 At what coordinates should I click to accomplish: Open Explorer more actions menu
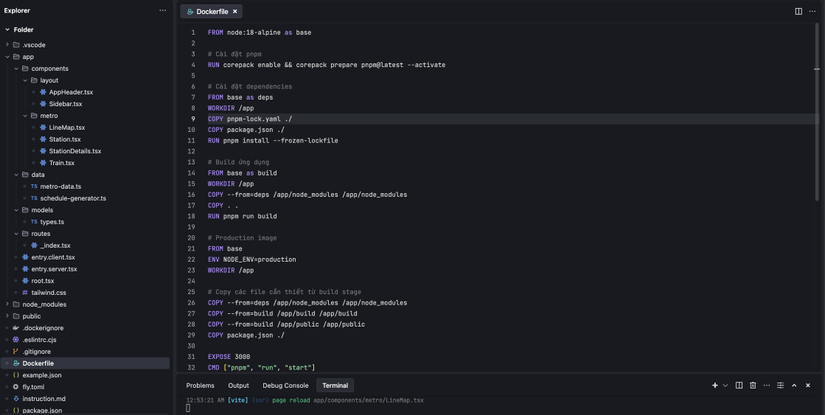click(x=163, y=10)
